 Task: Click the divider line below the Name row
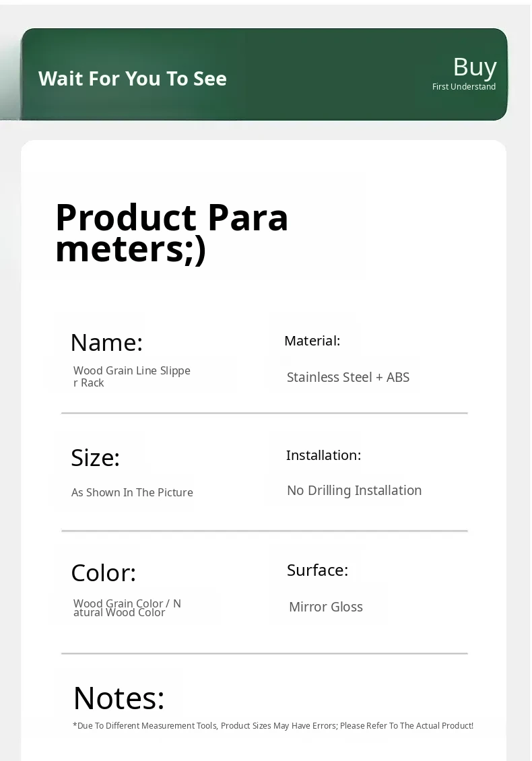[264, 413]
